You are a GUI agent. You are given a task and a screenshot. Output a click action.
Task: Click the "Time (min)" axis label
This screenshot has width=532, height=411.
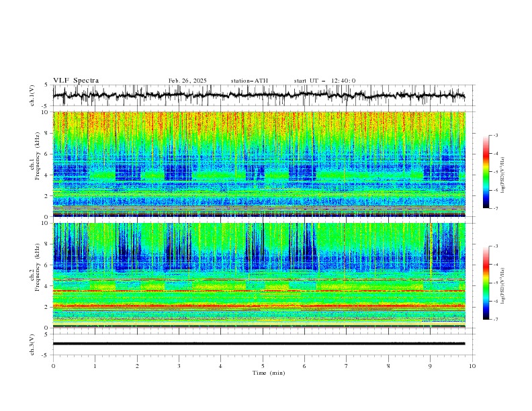[x=269, y=373]
